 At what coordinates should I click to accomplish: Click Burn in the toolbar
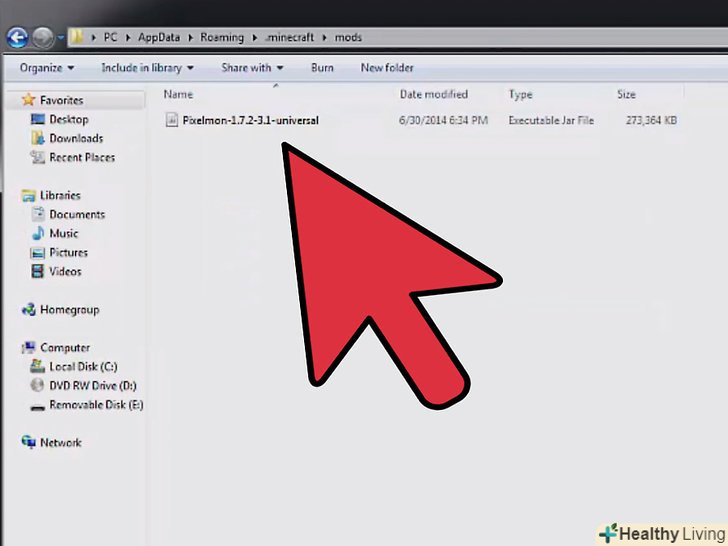[322, 68]
